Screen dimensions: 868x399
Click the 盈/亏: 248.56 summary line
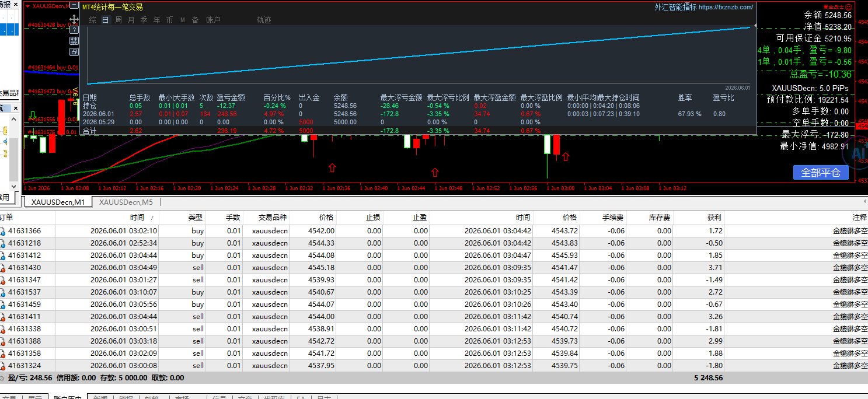point(30,378)
